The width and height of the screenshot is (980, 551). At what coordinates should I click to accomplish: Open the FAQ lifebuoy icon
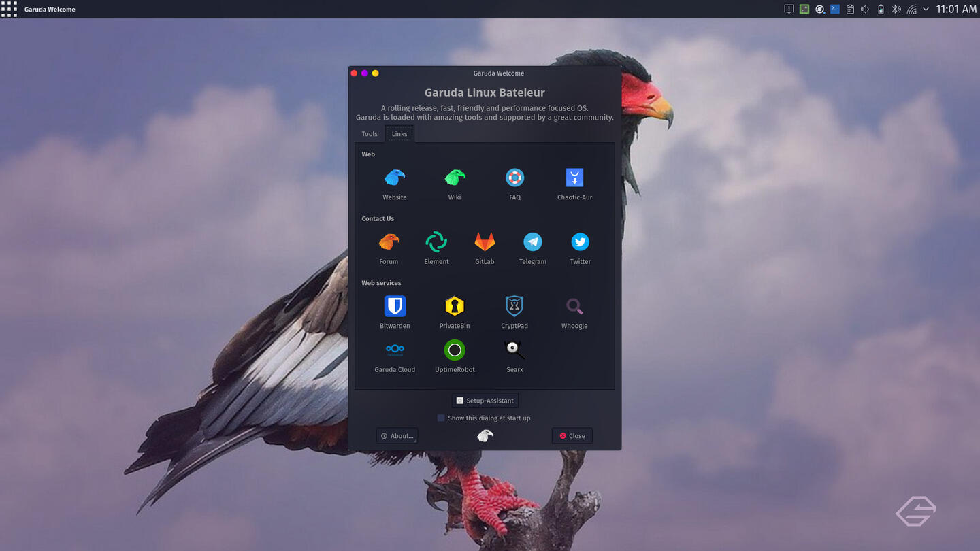point(514,178)
